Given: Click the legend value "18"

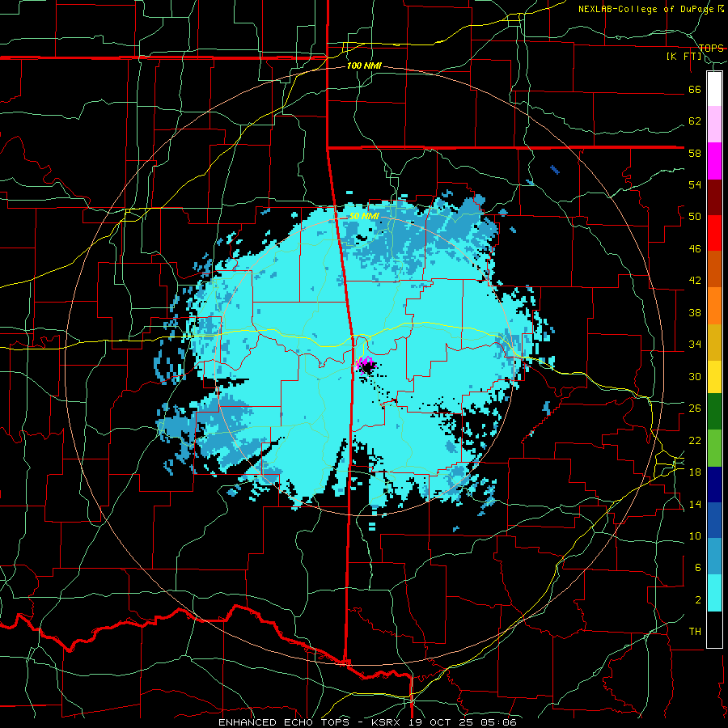Looking at the screenshot, I should click(x=695, y=472).
